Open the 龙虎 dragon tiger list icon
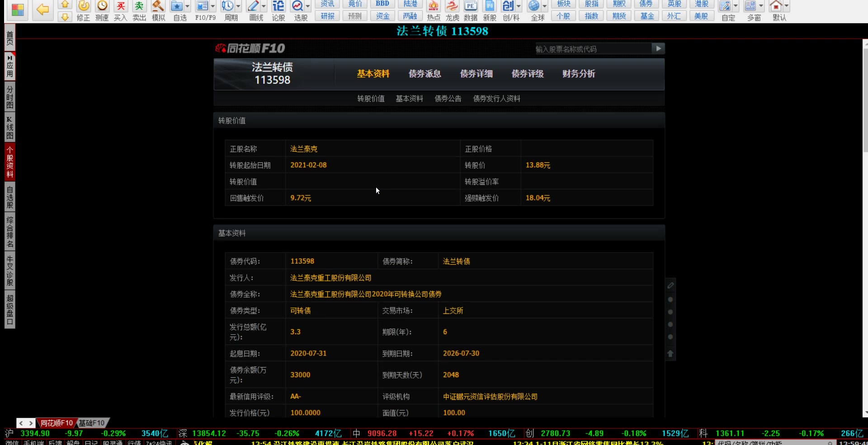Viewport: 868px width, 445px height. pyautogui.click(x=452, y=11)
